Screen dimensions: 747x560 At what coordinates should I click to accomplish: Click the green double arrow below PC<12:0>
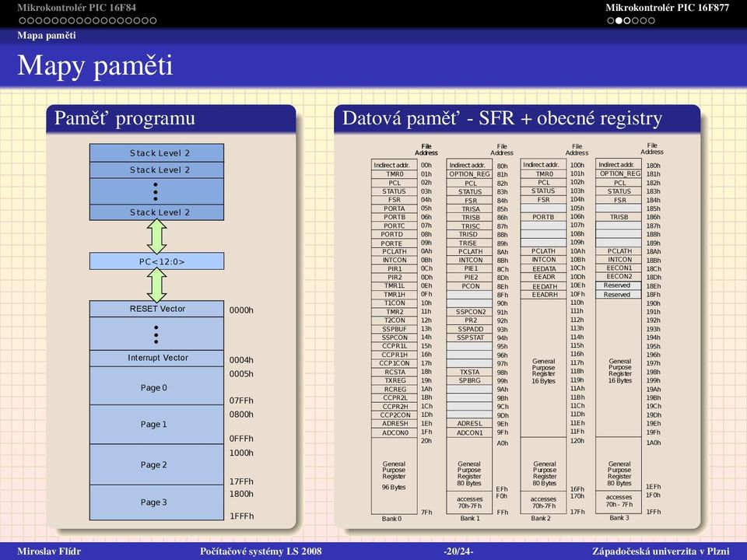tap(156, 285)
